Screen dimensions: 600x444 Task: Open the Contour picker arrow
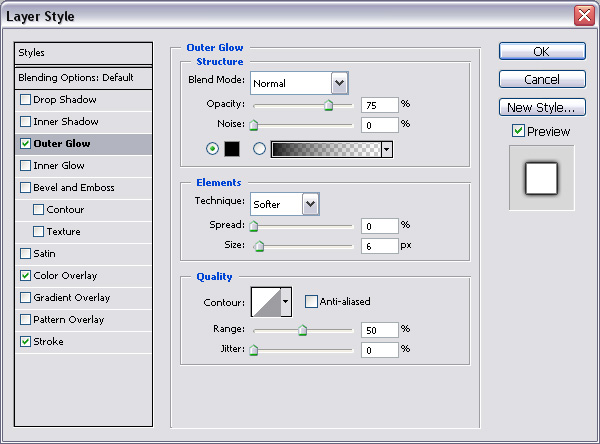(286, 301)
